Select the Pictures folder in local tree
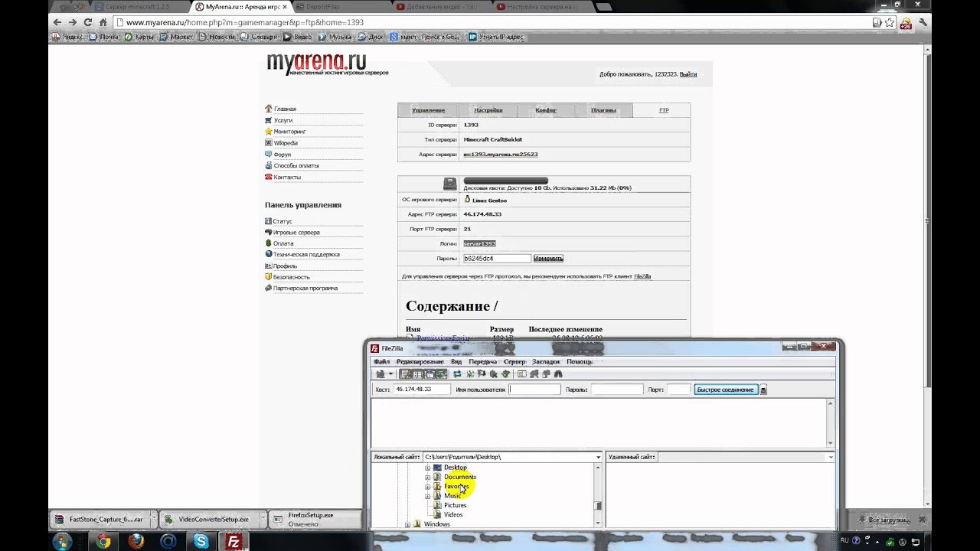The height and width of the screenshot is (551, 980). tap(455, 505)
